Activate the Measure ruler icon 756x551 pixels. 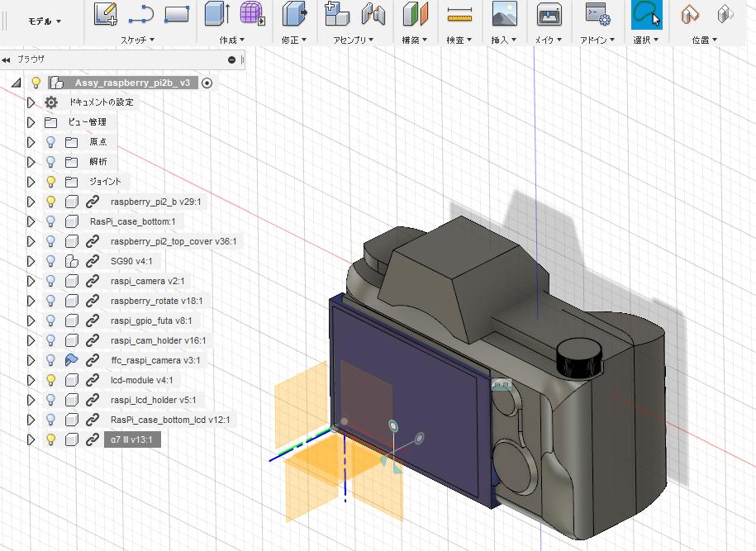[x=459, y=15]
